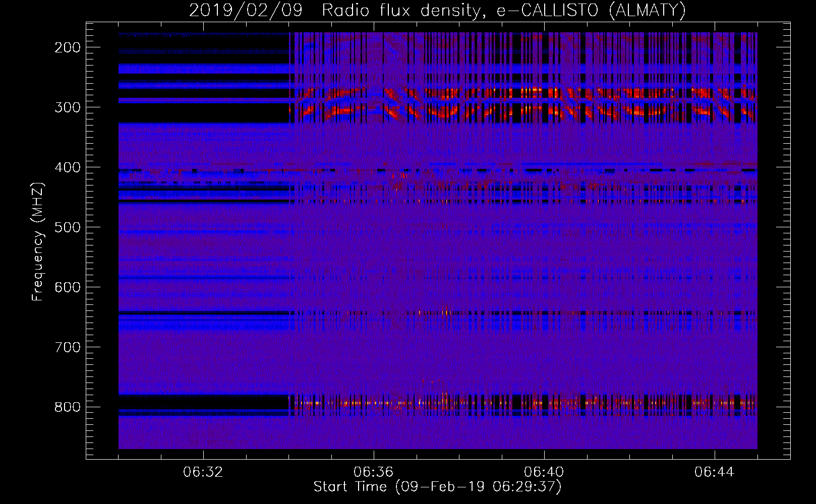The height and width of the screenshot is (504, 816).
Task: Select the 500 frequency tick label
Action: coord(68,227)
